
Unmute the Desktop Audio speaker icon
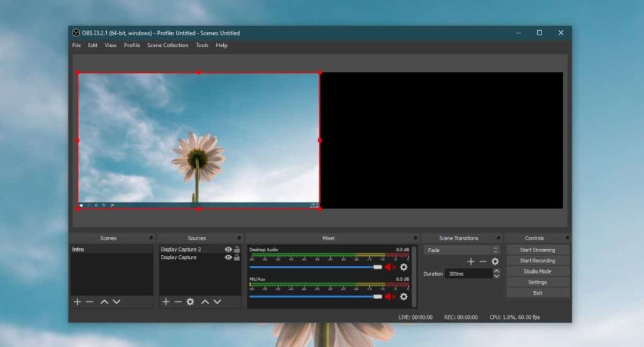point(390,267)
